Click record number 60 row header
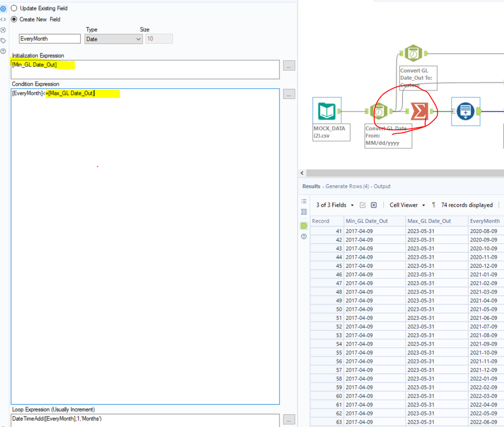The width and height of the screenshot is (504, 427). point(326,396)
